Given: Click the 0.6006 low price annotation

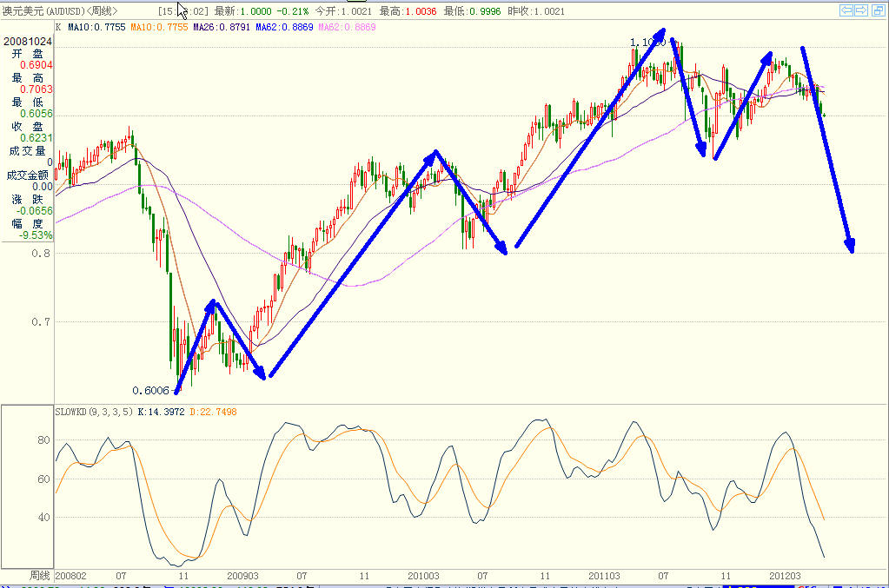Looking at the screenshot, I should pyautogui.click(x=151, y=391).
